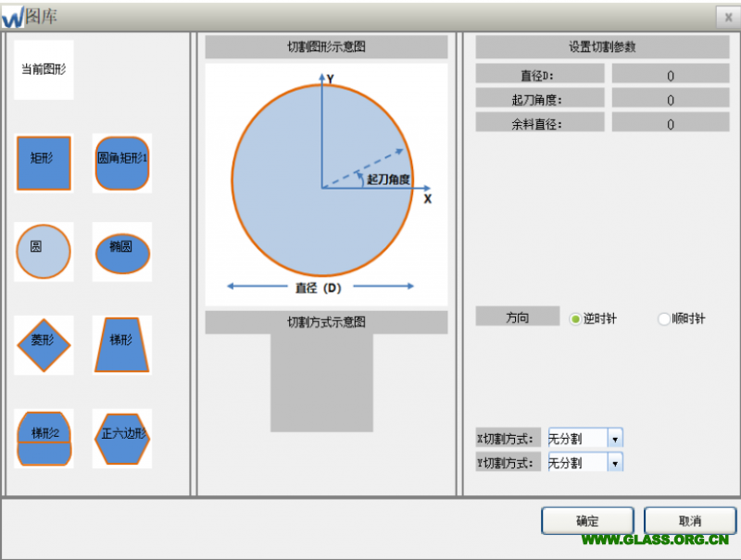
Task: Click the gray cutting method preview
Action: [x=321, y=382]
